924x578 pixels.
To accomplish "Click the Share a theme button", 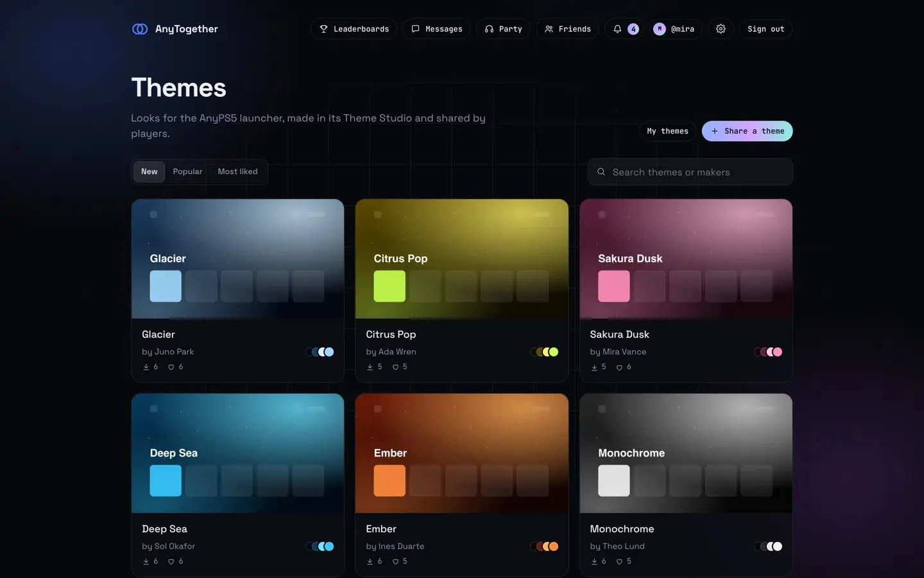I will (x=747, y=131).
